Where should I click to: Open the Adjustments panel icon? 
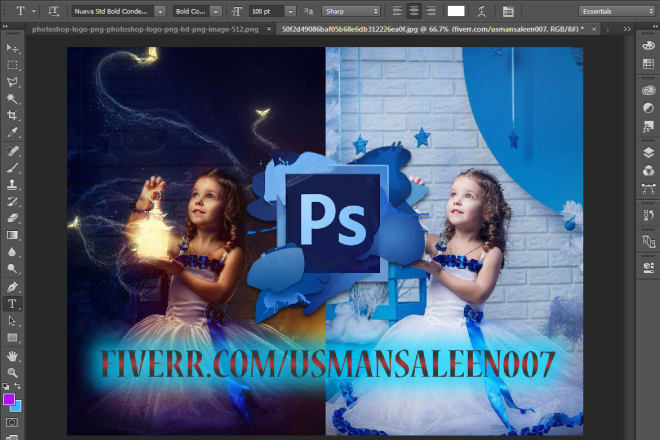(648, 108)
